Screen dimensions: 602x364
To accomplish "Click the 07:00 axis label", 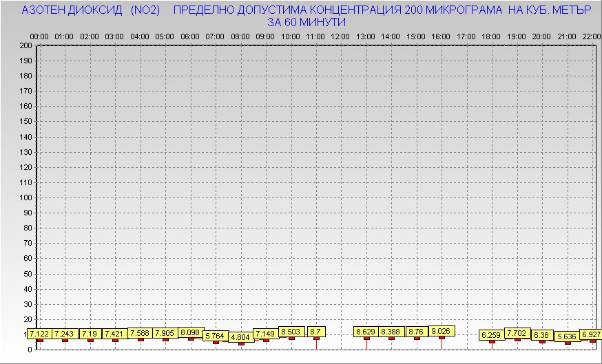I will point(215,37).
